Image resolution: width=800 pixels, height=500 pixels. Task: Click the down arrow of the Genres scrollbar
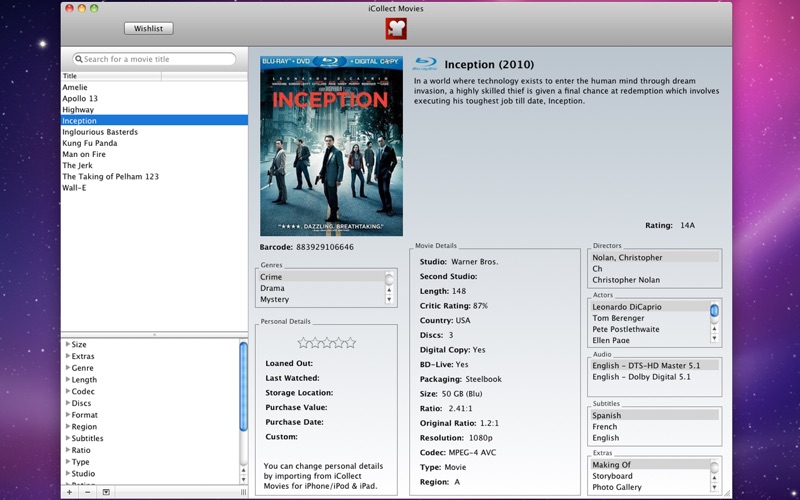(x=389, y=299)
